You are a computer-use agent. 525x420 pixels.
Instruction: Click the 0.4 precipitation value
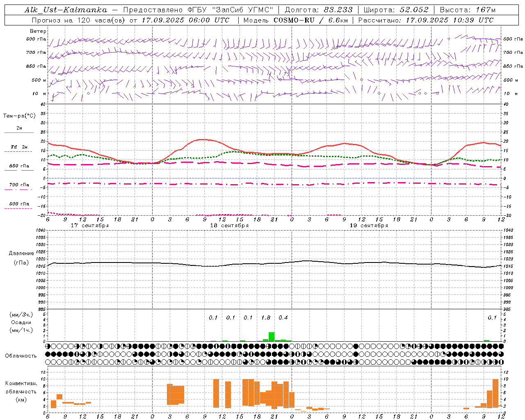coord(283,317)
